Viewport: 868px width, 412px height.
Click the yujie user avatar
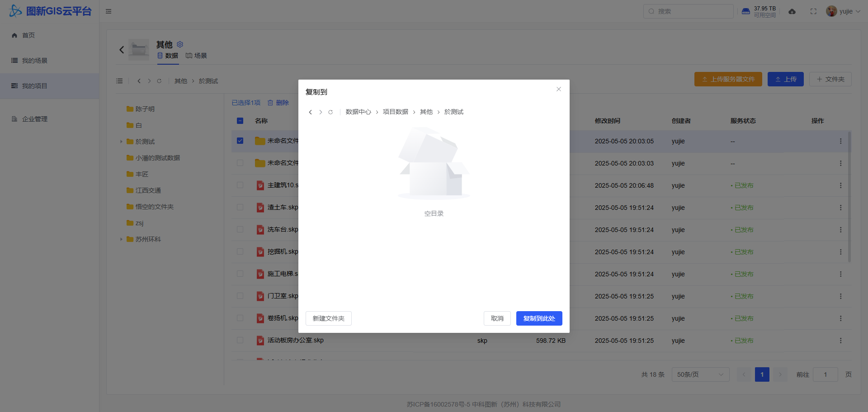tap(831, 11)
